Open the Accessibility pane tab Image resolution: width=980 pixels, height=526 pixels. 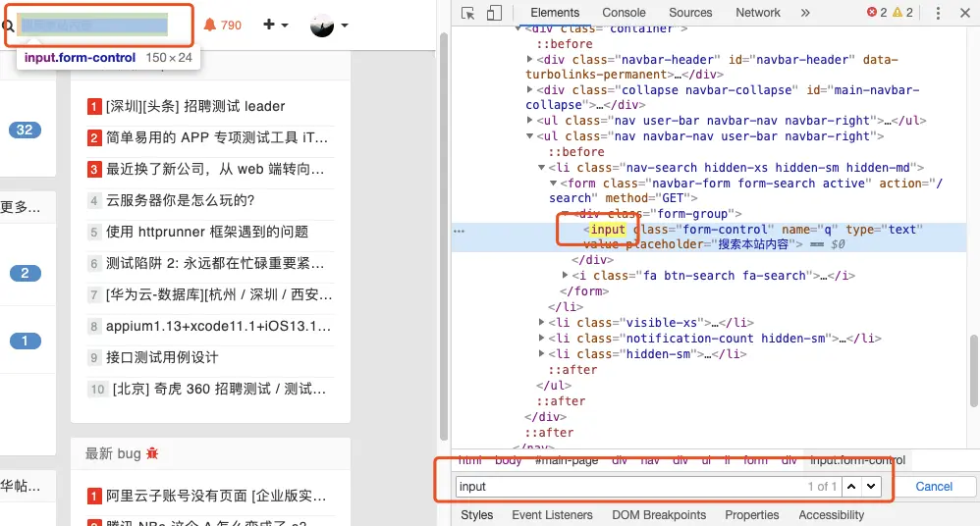point(832,515)
